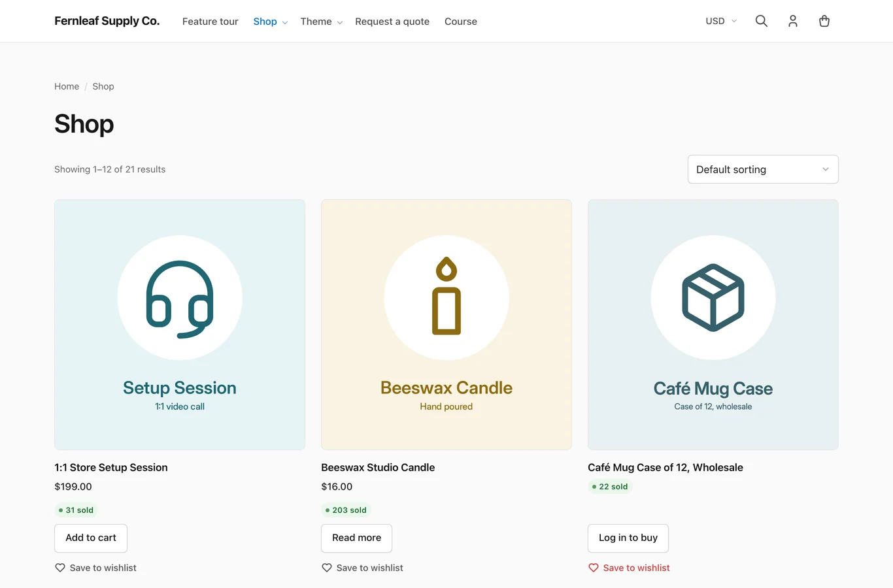The width and height of the screenshot is (893, 588).
Task: Click the red heart icon for Café Mug Case
Action: click(x=594, y=568)
